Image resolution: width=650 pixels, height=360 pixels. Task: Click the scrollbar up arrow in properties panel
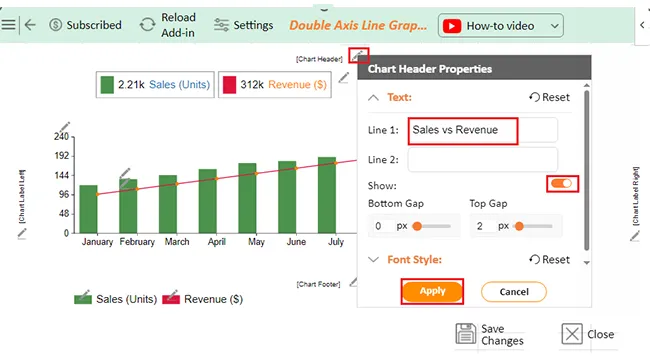click(586, 85)
